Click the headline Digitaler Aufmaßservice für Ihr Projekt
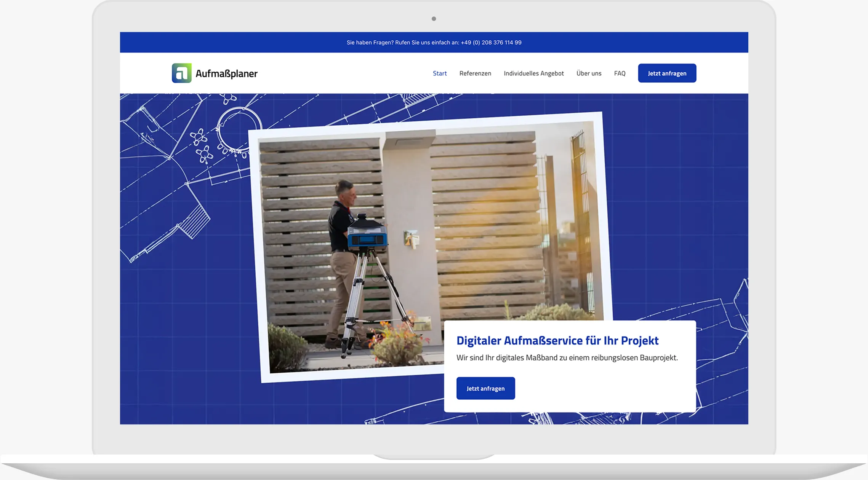This screenshot has width=868, height=480. coord(557,340)
